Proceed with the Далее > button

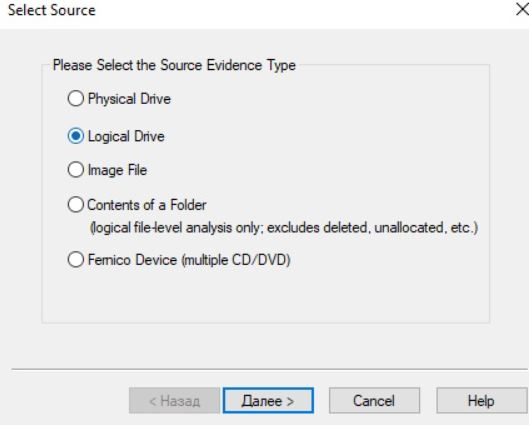[x=268, y=400]
